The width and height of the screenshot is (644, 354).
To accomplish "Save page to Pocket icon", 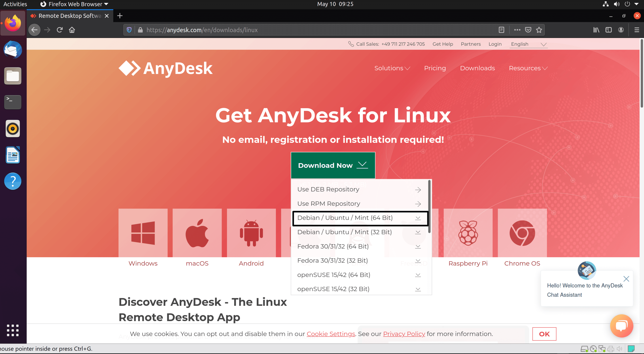I will point(528,30).
